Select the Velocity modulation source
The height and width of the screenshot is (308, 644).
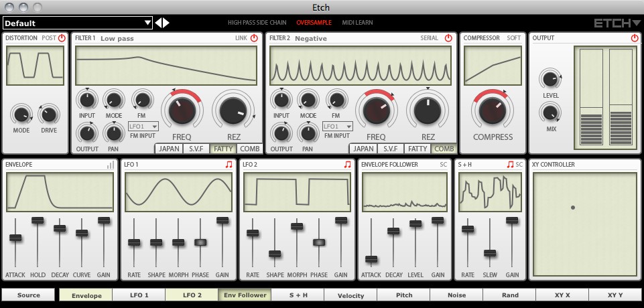[350, 295]
